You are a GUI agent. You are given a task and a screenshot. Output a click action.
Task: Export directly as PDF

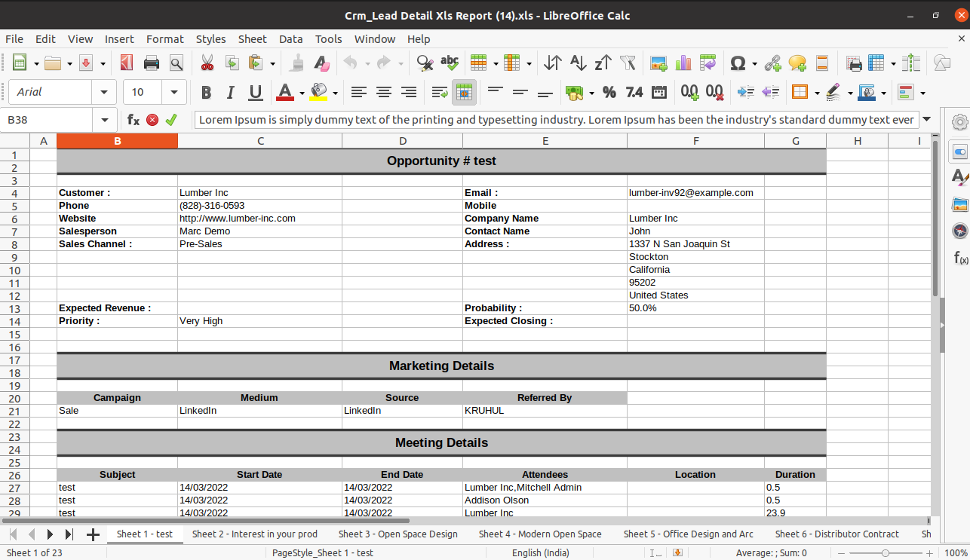tap(127, 63)
